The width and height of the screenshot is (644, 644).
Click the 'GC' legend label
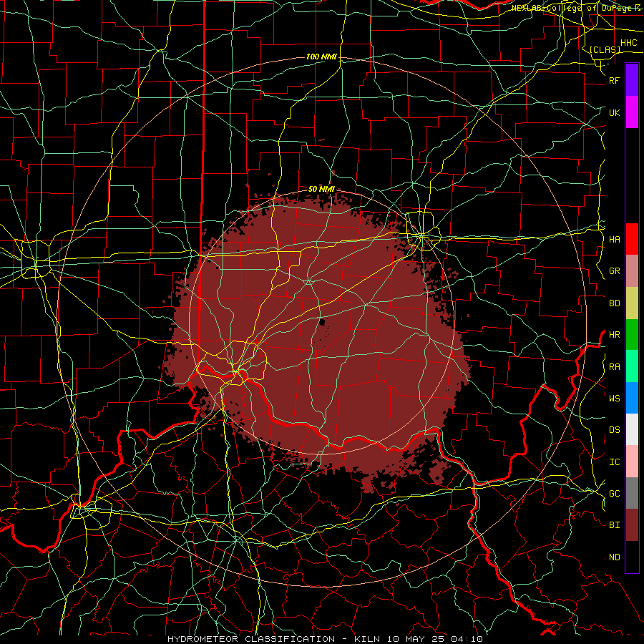[x=614, y=493]
